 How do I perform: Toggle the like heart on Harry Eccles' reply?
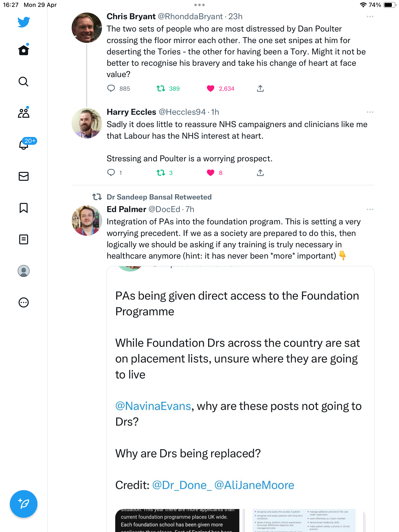click(x=211, y=173)
